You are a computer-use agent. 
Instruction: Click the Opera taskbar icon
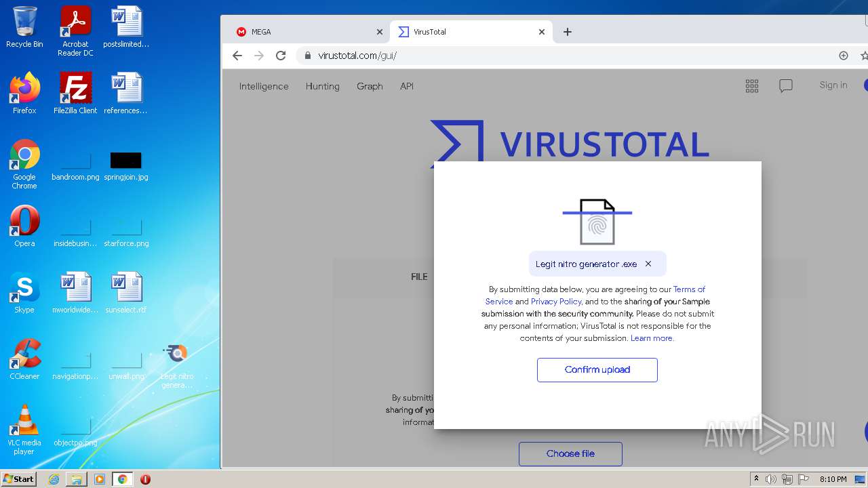145,479
